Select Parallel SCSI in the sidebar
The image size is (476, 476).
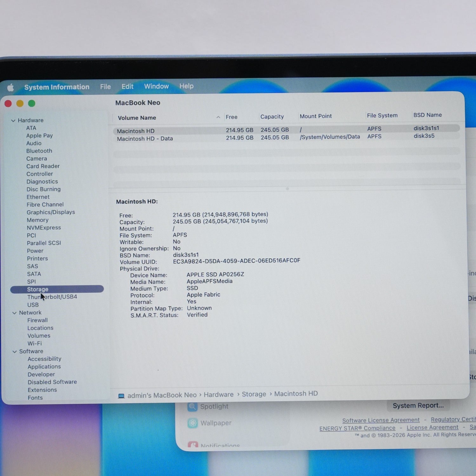pyautogui.click(x=44, y=243)
